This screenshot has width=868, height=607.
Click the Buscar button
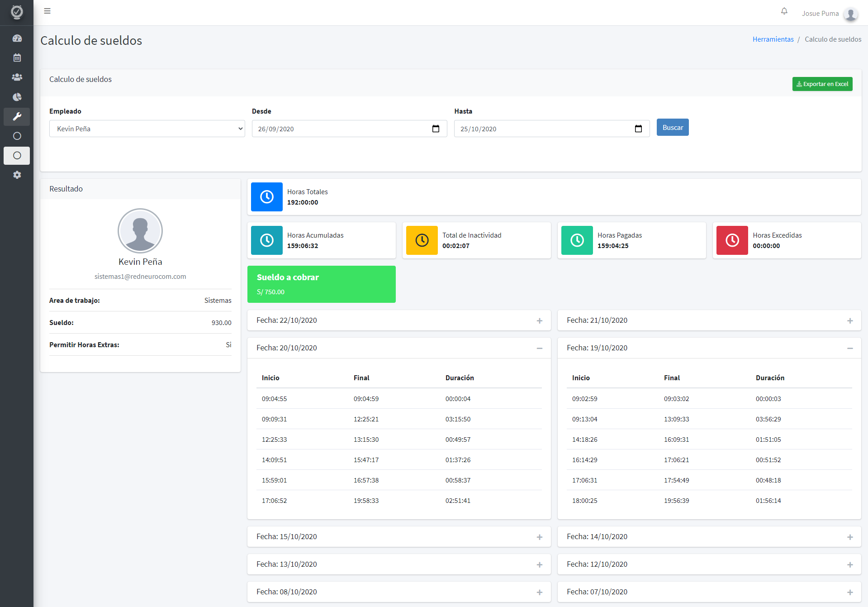point(673,128)
